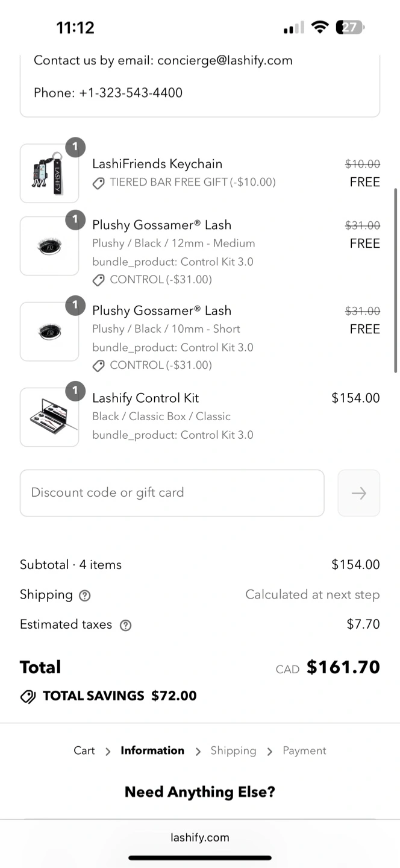Tap the tiered bar free gift tag icon
Viewport: 400px width, 868px height.
(x=98, y=183)
